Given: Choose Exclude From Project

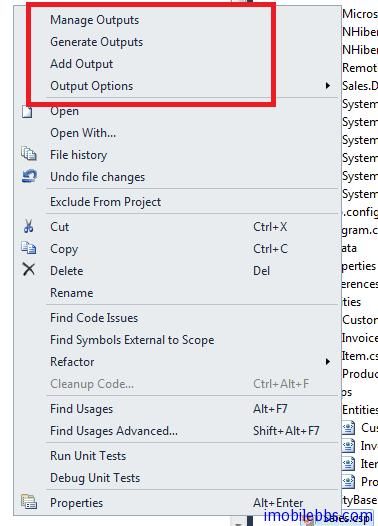Looking at the screenshot, I should click(x=106, y=202).
